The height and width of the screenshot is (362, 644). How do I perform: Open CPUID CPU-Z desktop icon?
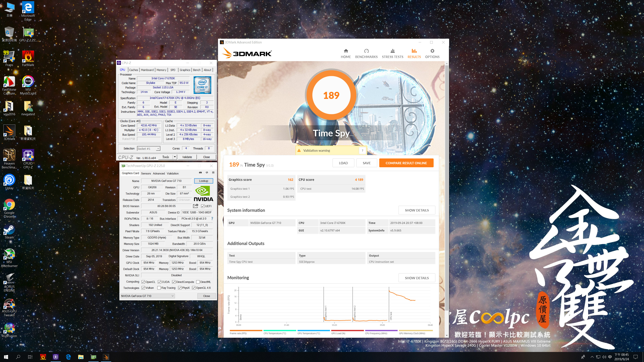[28, 159]
